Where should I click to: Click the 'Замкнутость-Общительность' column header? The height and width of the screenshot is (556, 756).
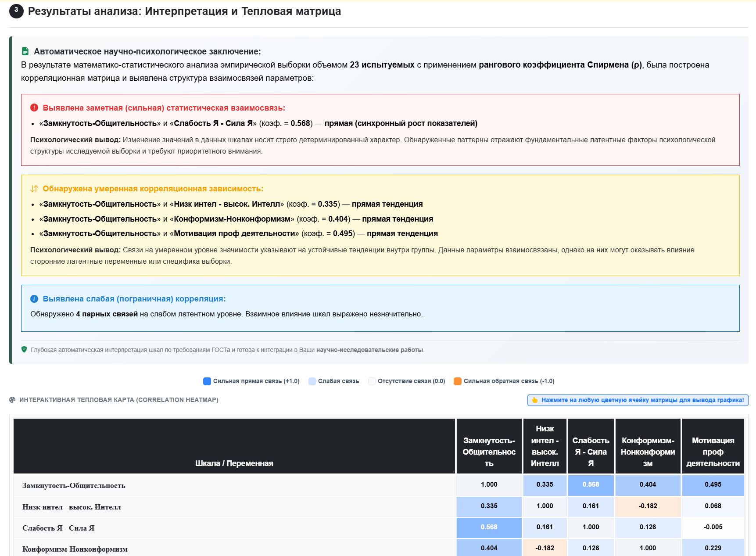pos(489,446)
